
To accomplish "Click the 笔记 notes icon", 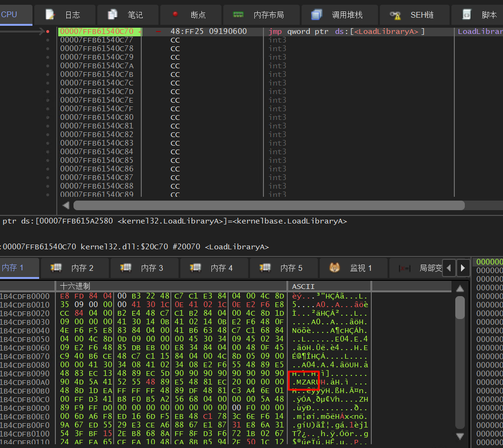I will click(x=113, y=15).
